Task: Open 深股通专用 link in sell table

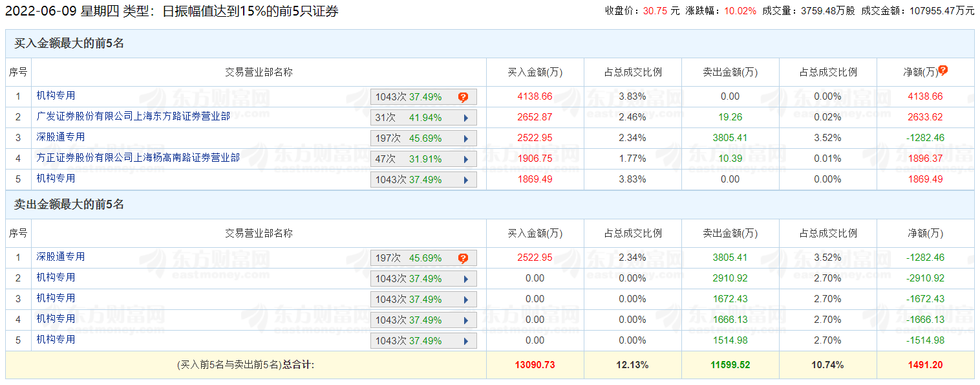Action: coord(60,257)
